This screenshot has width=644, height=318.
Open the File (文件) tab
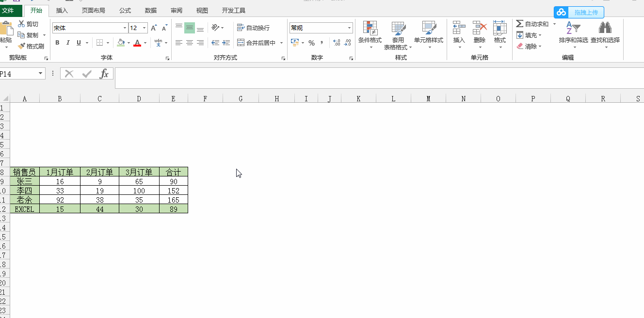8,10
